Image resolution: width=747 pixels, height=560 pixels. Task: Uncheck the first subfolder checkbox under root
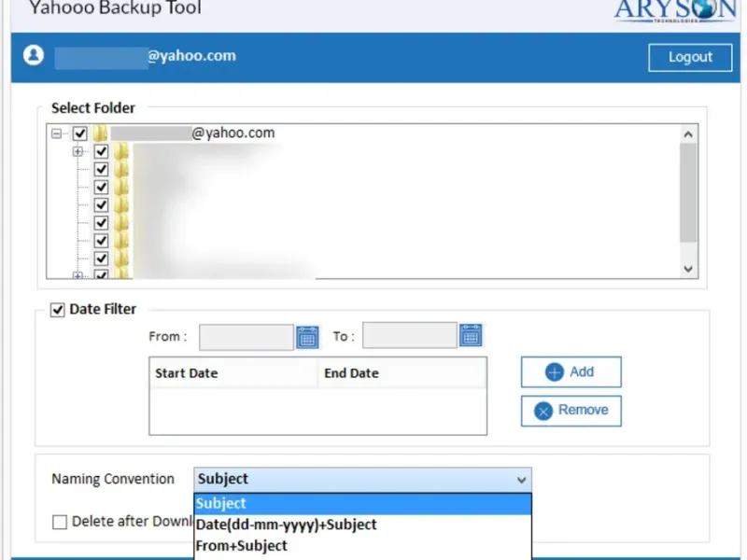click(x=101, y=151)
